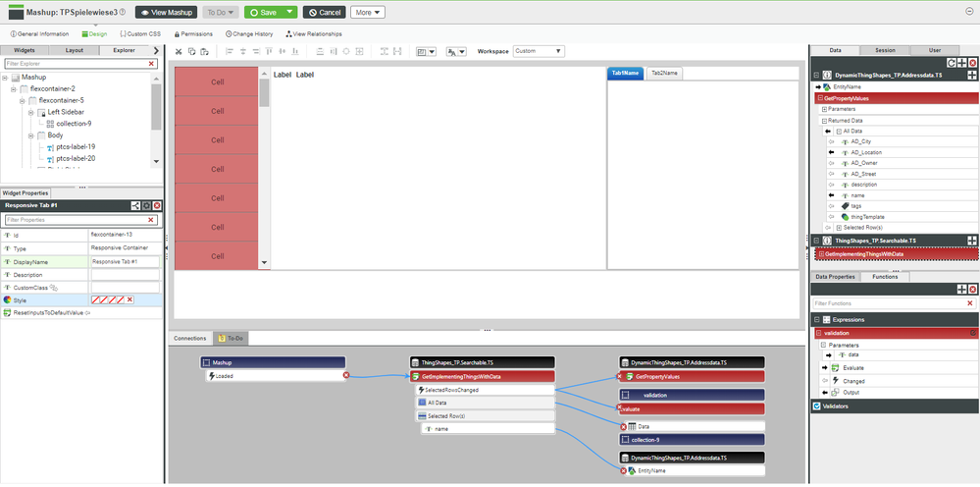
Task: Click the cut (scissors) toolbar icon
Action: (179, 51)
